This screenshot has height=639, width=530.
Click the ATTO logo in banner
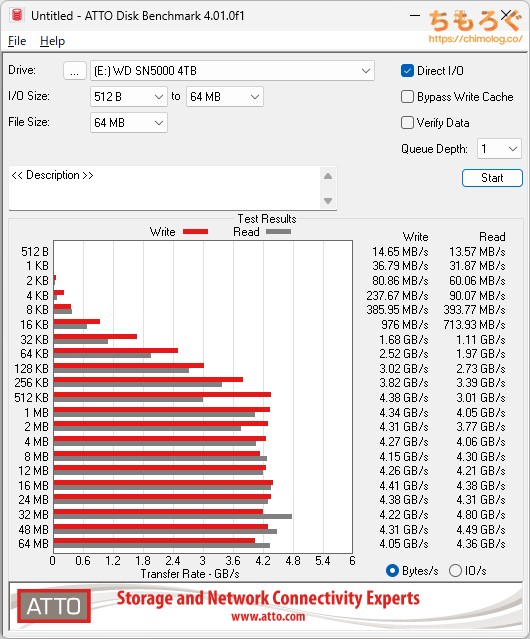click(x=54, y=606)
